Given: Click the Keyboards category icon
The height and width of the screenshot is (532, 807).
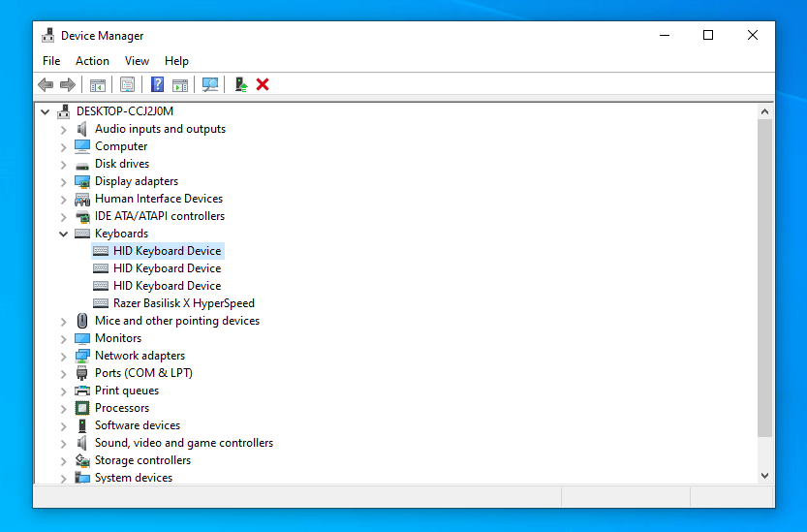Looking at the screenshot, I should (82, 234).
